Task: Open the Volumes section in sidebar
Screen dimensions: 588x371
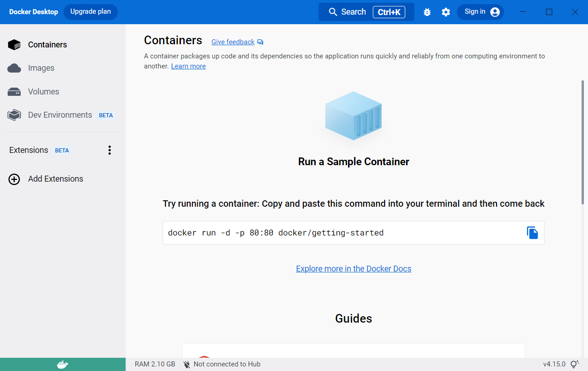Action: (63, 92)
